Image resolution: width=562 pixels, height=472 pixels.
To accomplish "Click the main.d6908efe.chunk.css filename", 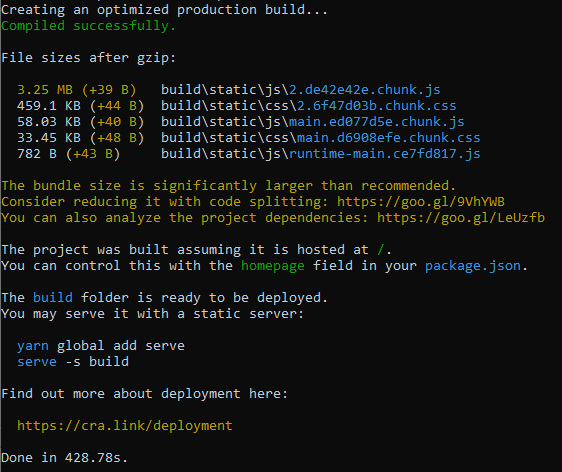I will 389,138.
